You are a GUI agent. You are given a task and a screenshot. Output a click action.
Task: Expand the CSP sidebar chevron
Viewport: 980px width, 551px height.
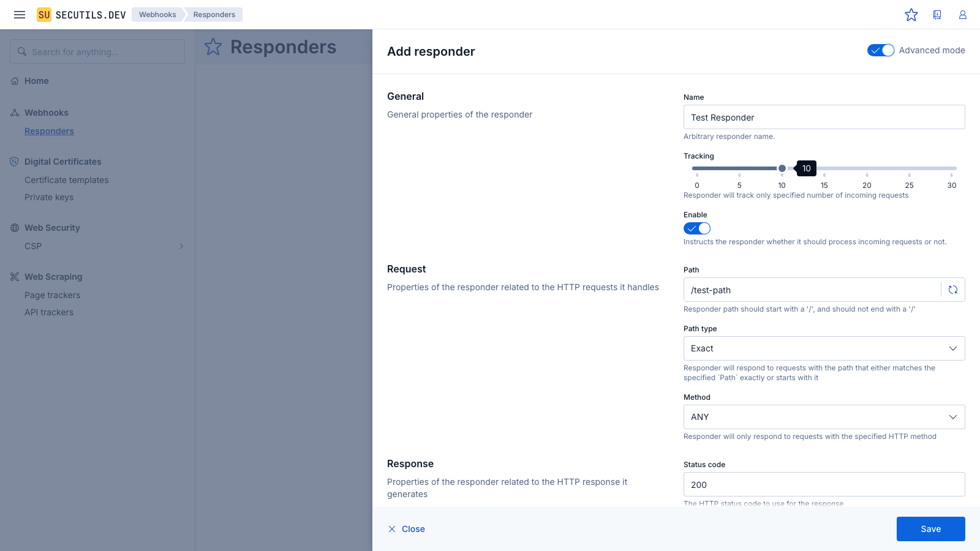181,246
